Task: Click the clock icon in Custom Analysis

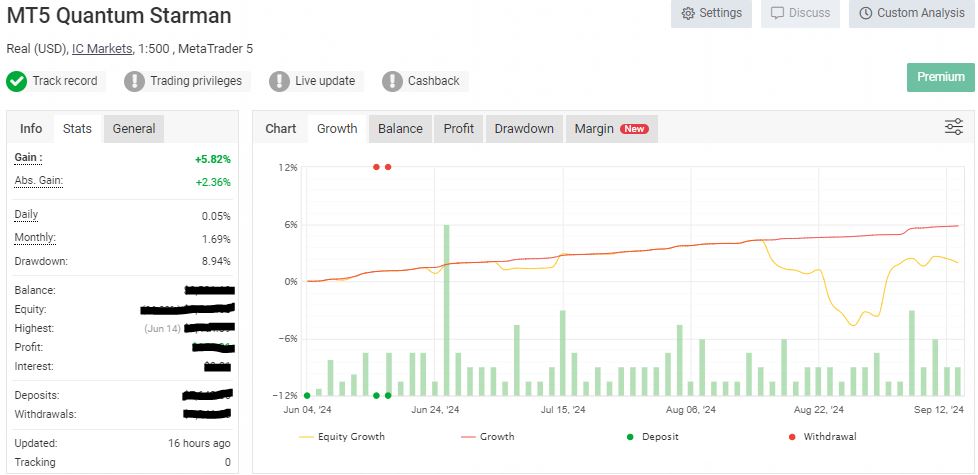Action: coord(865,14)
